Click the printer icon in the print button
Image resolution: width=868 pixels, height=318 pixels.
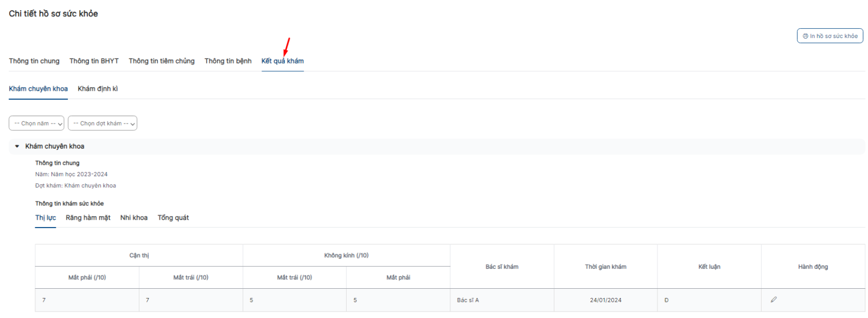[806, 36]
